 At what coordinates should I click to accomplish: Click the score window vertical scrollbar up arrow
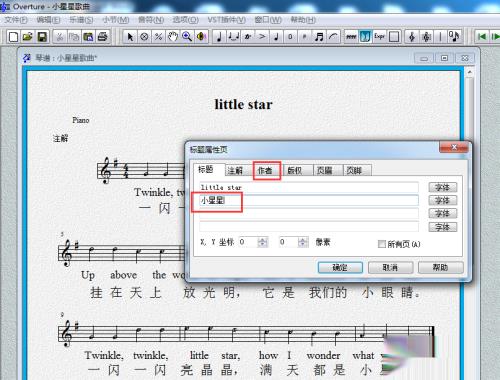click(x=470, y=72)
